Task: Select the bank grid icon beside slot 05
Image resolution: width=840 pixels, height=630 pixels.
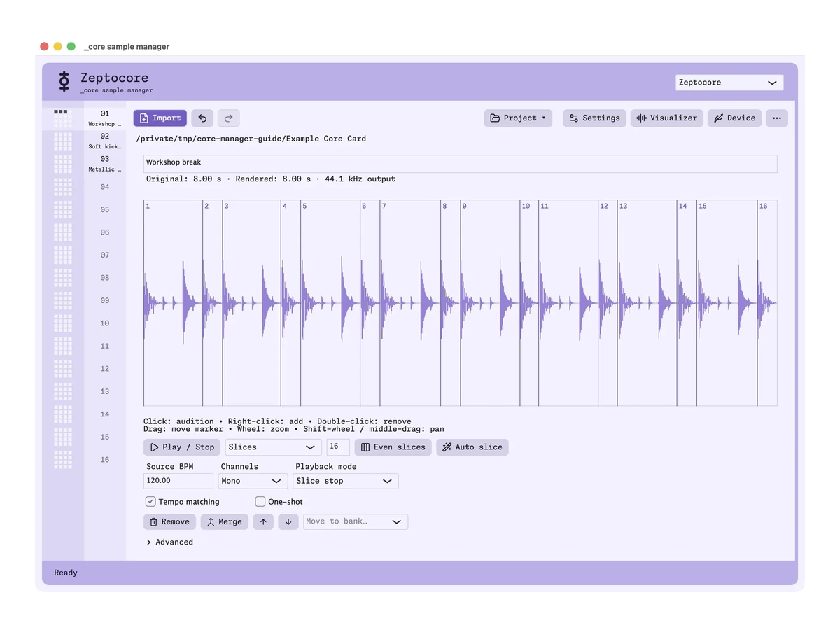Action: 63,209
